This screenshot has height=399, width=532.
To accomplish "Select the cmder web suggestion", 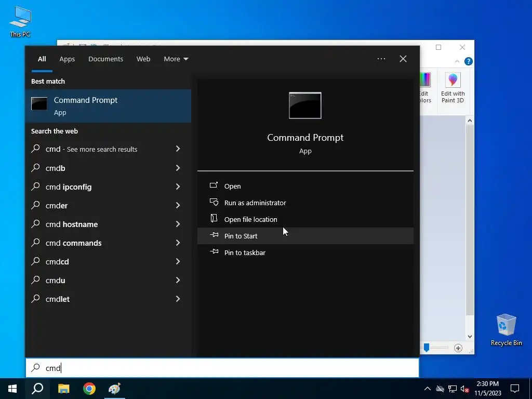I will 108,205.
